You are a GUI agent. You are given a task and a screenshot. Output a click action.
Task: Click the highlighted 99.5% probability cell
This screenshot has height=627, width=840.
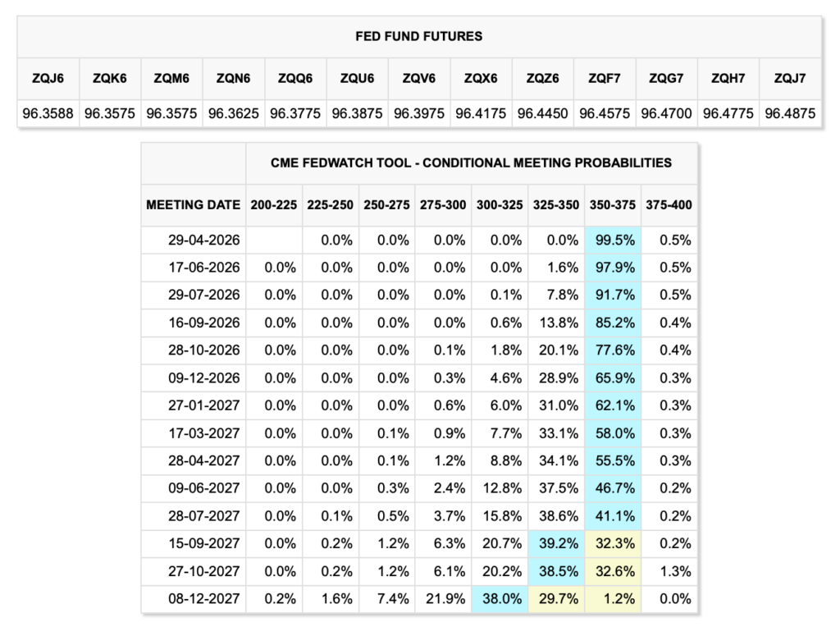coord(613,240)
